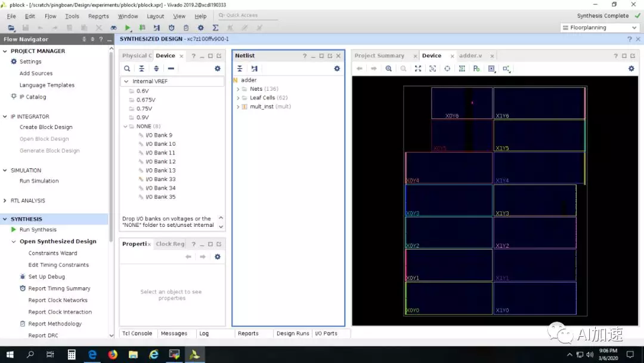
Task: Expand the mult_inst hierarchy node
Action: (238, 107)
